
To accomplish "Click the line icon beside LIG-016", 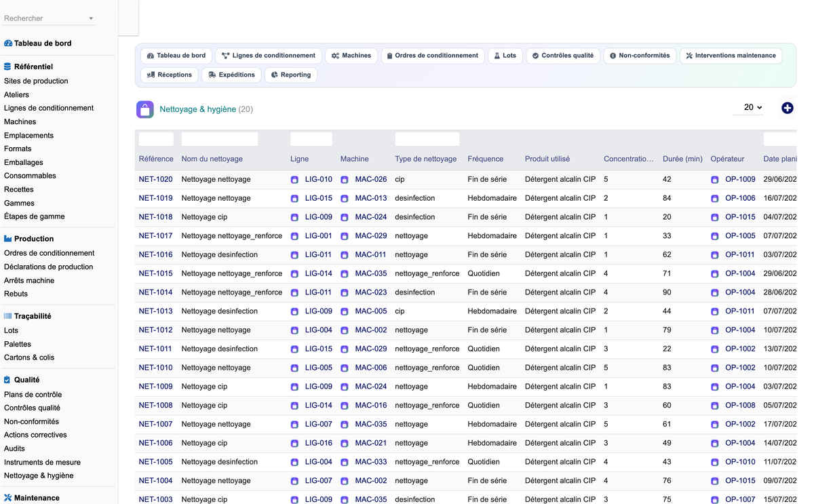I will pos(294,444).
